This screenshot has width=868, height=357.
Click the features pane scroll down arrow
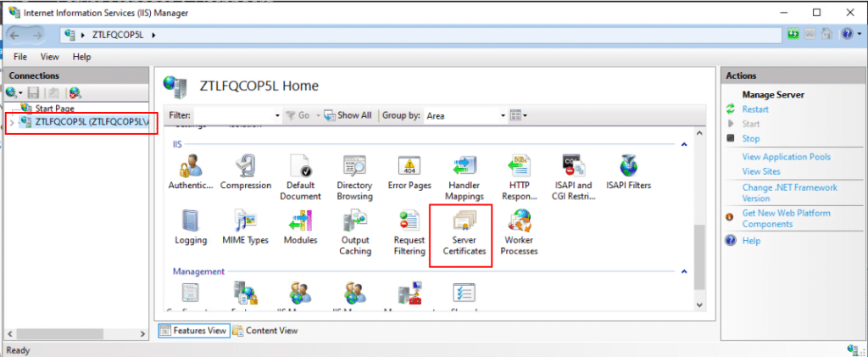[x=699, y=305]
